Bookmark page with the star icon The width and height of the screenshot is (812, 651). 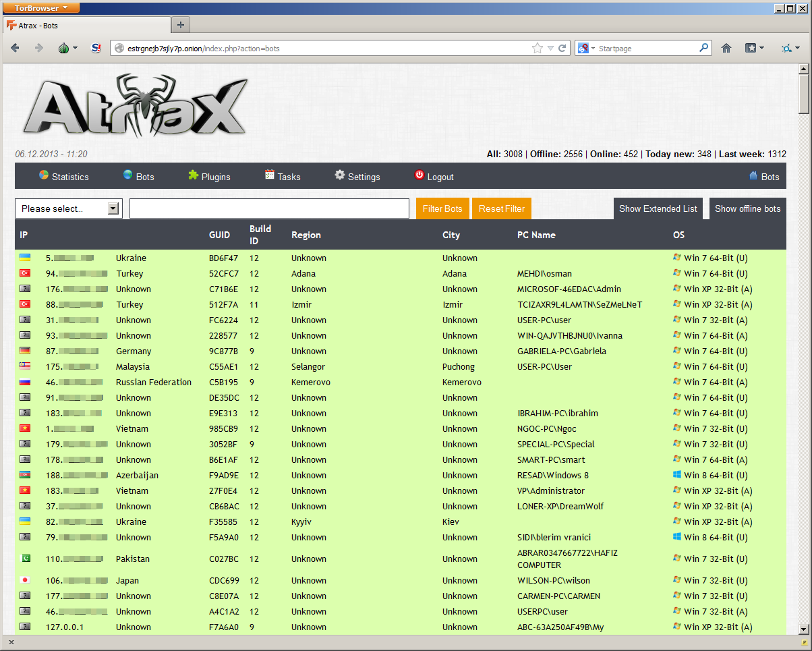coord(538,48)
